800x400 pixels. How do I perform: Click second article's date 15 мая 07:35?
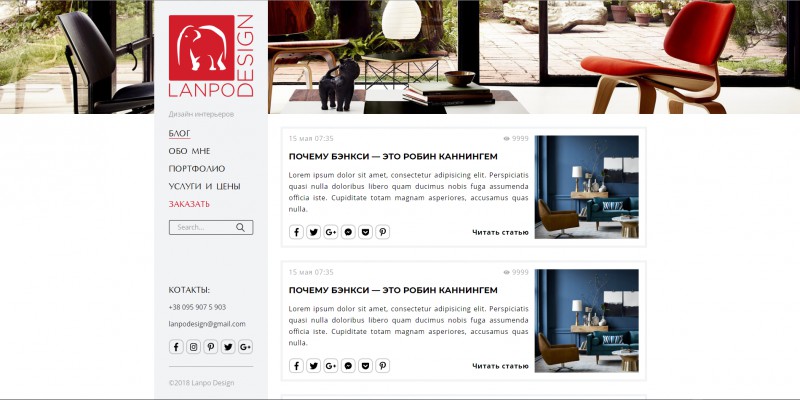click(311, 272)
